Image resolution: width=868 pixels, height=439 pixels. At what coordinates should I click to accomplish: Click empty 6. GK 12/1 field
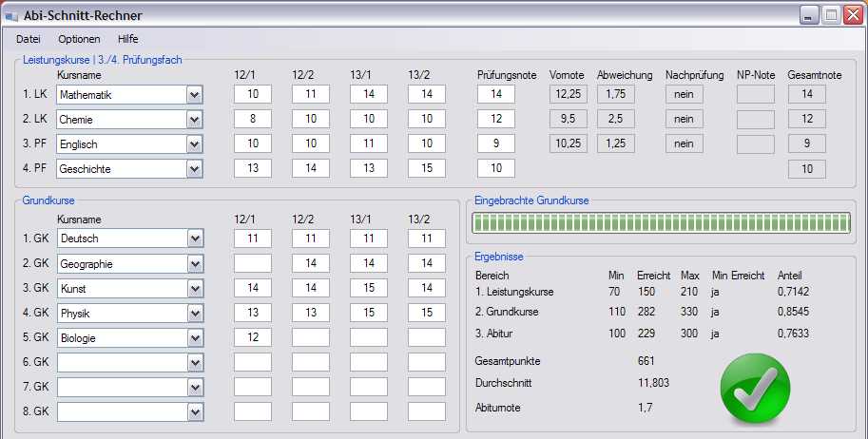coord(253,362)
